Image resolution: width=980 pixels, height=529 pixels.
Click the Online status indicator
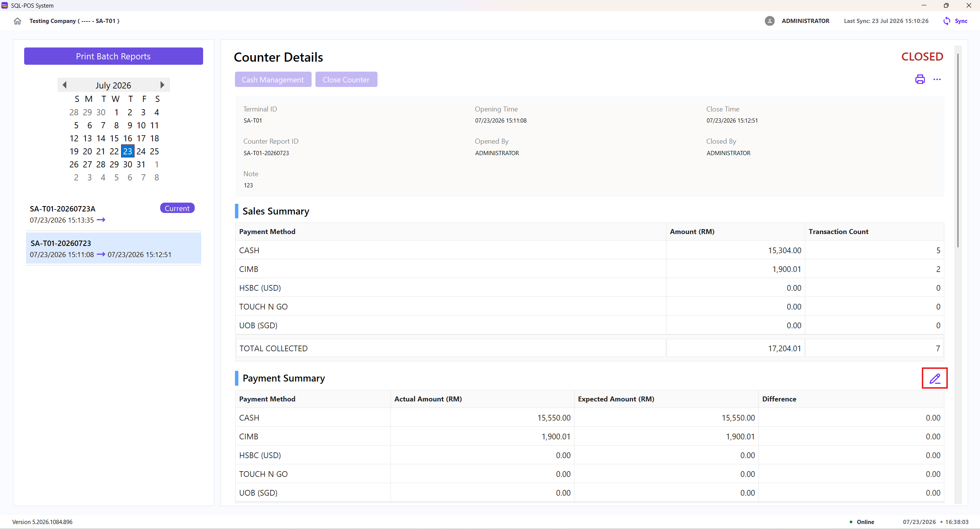pos(862,522)
